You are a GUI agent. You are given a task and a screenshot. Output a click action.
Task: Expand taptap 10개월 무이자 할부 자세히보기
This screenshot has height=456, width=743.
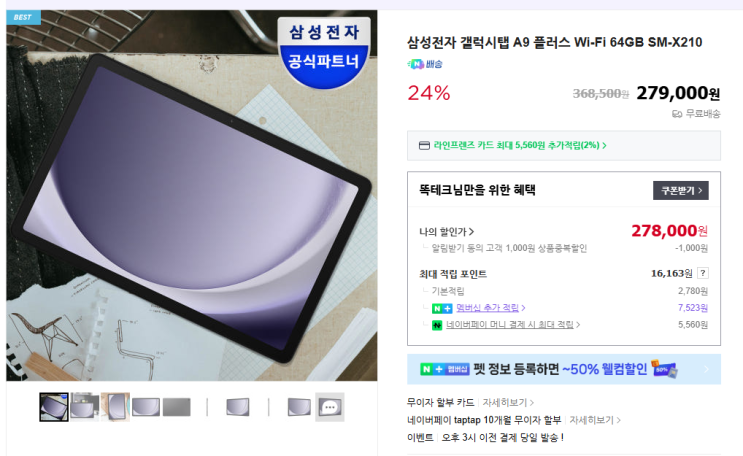point(595,420)
